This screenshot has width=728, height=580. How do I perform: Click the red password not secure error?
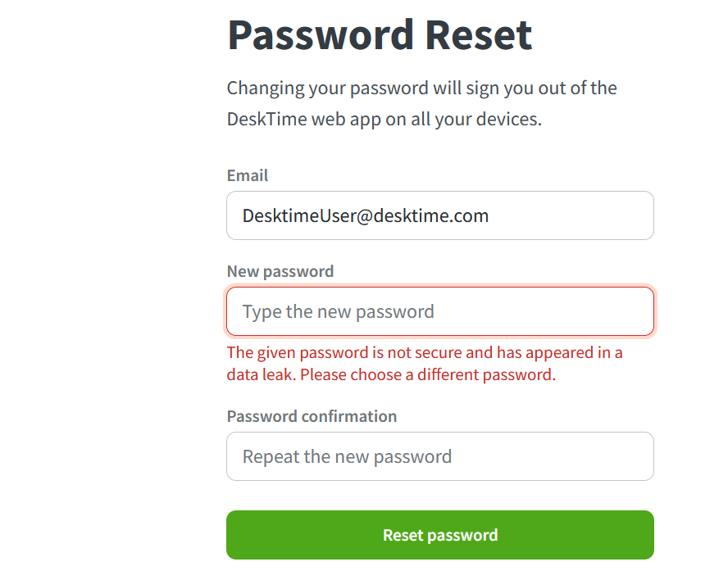coord(424,364)
